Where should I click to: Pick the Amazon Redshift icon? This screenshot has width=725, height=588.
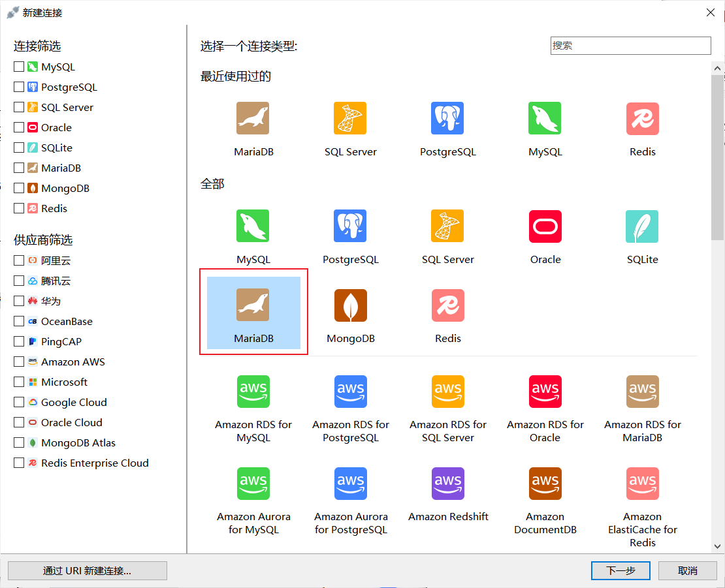[447, 484]
